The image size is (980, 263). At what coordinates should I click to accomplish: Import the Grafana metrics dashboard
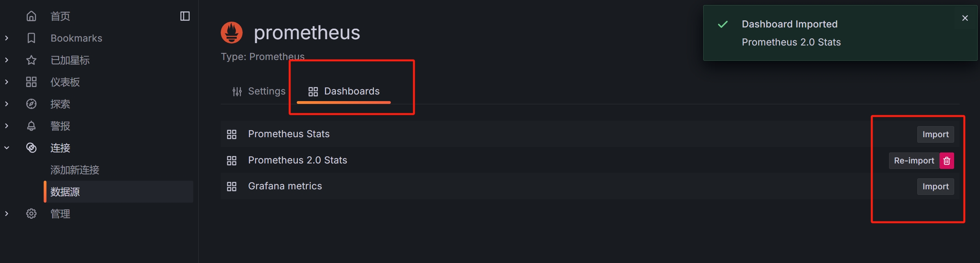click(x=935, y=187)
